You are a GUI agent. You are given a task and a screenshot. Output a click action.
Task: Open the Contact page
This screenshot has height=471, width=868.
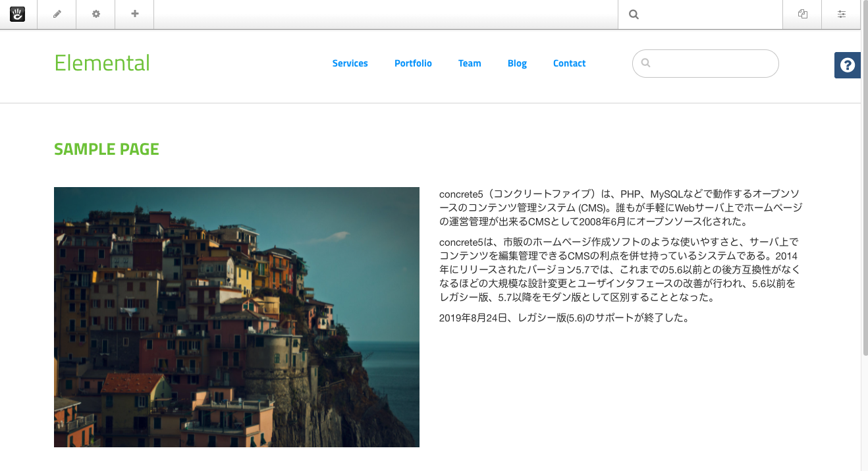(x=569, y=63)
